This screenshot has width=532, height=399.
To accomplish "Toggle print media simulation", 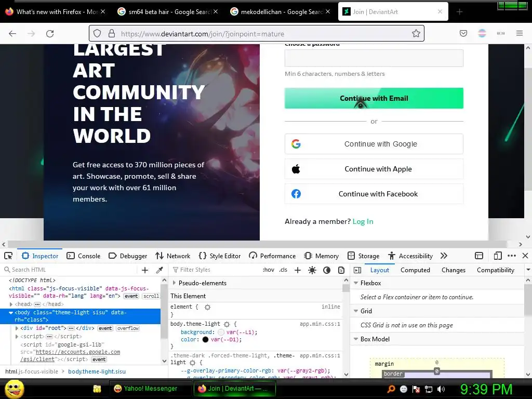I will [341, 270].
